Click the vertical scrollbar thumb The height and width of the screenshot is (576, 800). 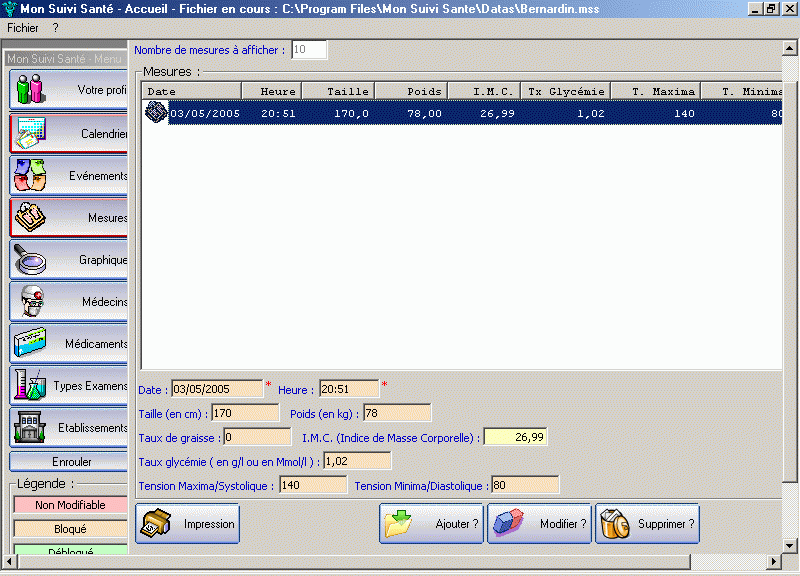[x=789, y=281]
